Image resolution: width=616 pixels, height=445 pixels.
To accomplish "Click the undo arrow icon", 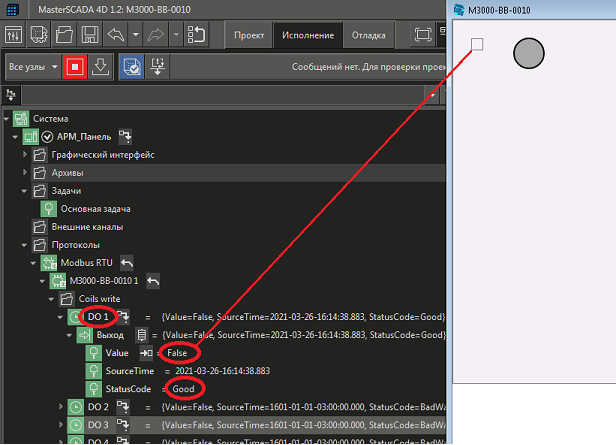I will pos(116,35).
